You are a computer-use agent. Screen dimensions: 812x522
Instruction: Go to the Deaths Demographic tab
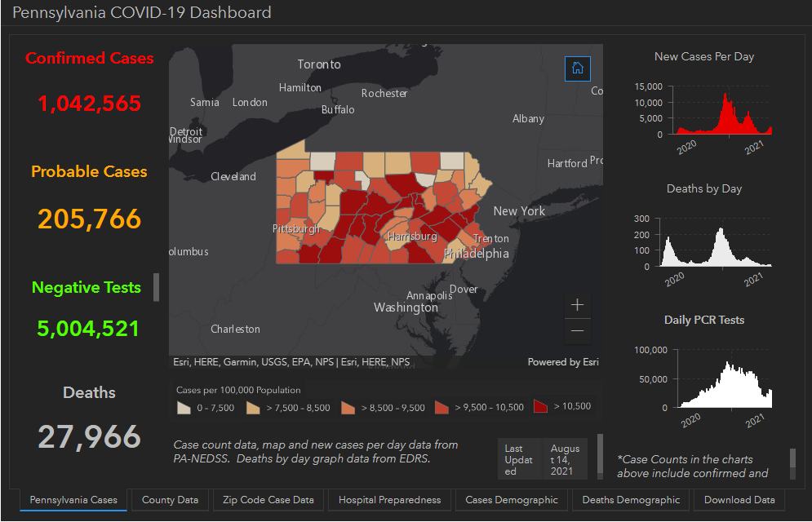pyautogui.click(x=631, y=500)
